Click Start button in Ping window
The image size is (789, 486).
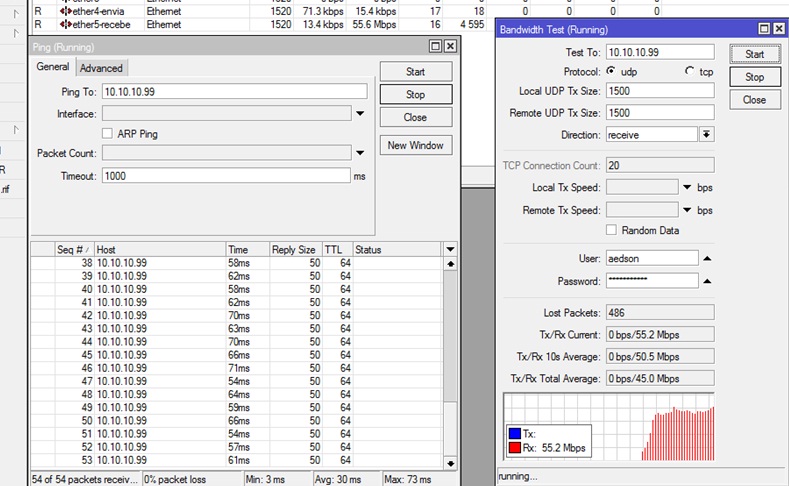[x=416, y=71]
